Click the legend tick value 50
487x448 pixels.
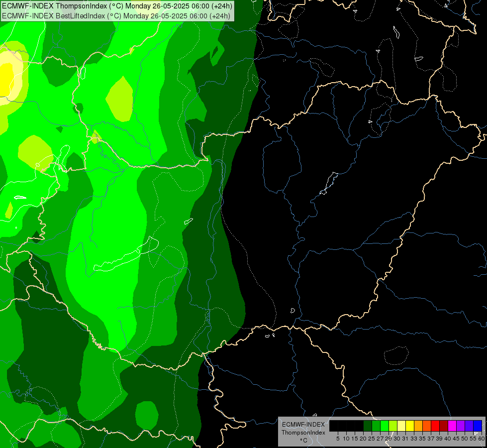pyautogui.click(x=465, y=439)
